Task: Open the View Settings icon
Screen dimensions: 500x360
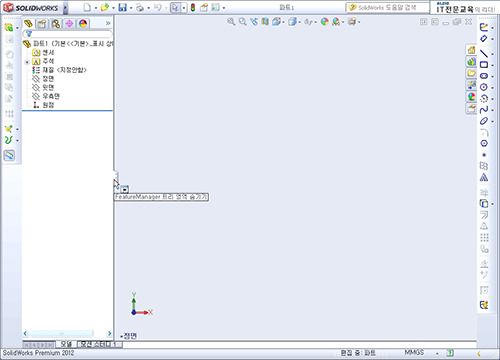Action: 352,22
